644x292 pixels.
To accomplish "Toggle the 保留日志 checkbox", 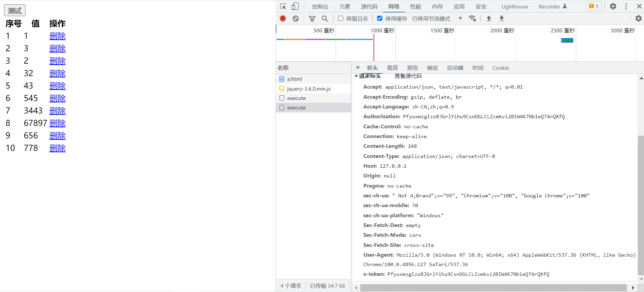I will pos(341,19).
